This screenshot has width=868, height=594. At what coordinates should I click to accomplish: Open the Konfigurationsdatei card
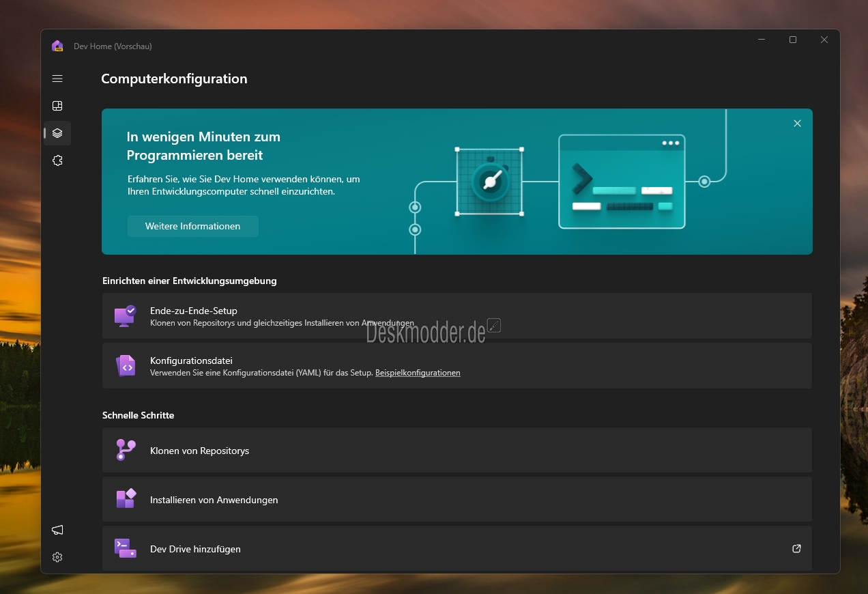pyautogui.click(x=457, y=366)
